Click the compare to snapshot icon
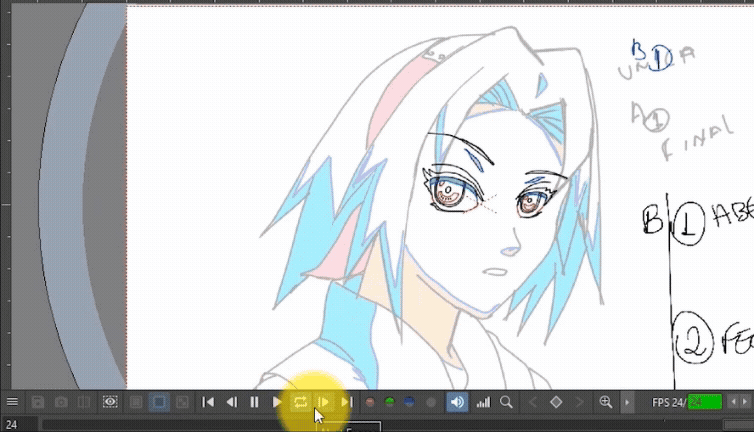This screenshot has height=432, width=754. (84, 402)
